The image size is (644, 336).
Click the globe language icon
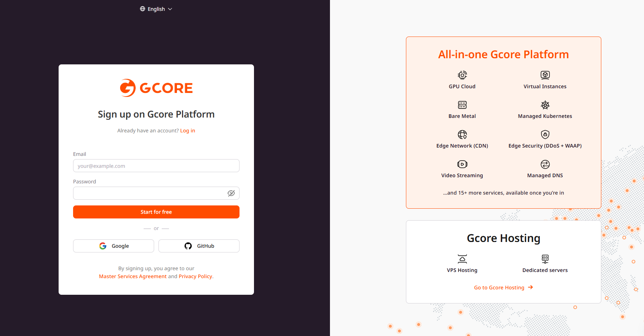click(143, 9)
